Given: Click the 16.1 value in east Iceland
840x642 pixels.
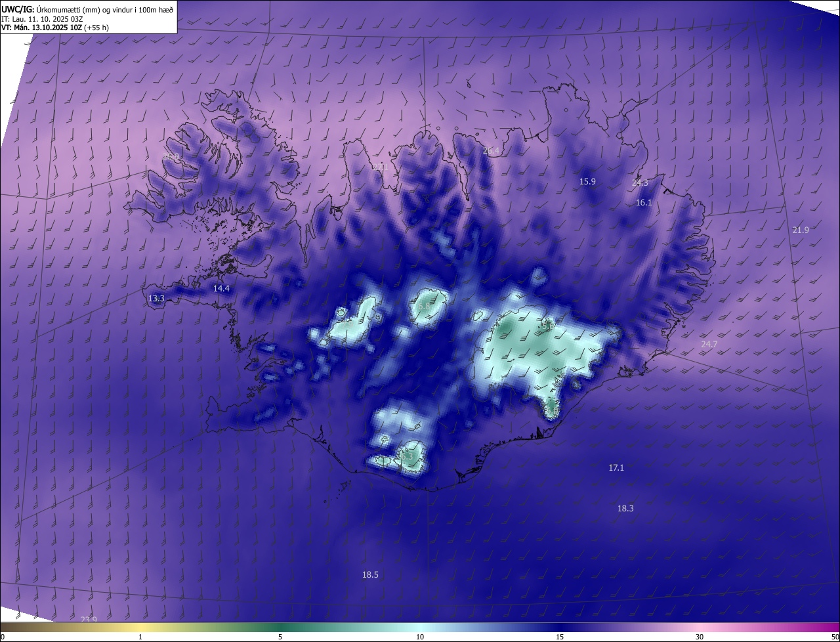Looking at the screenshot, I should (644, 203).
